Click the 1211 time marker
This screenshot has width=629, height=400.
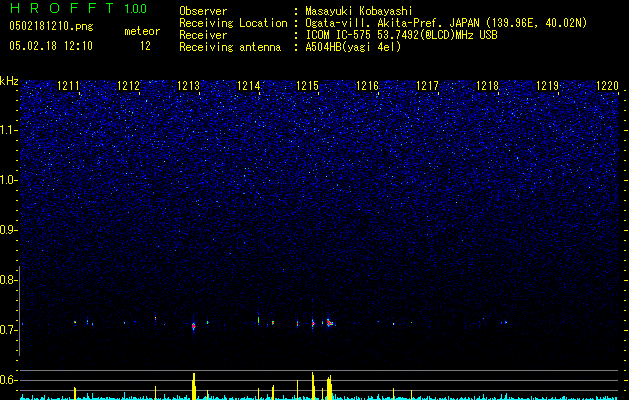[x=69, y=85]
